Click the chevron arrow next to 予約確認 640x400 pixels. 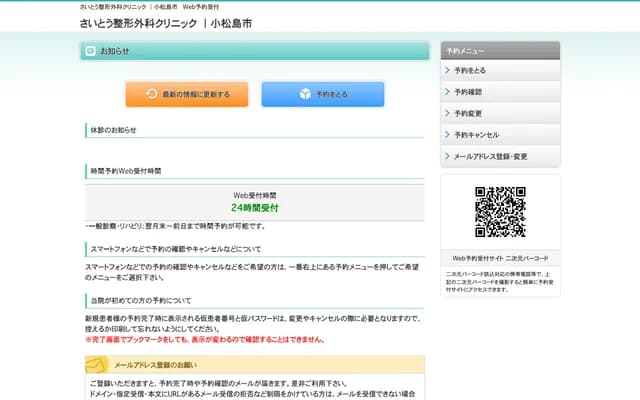tap(447, 92)
